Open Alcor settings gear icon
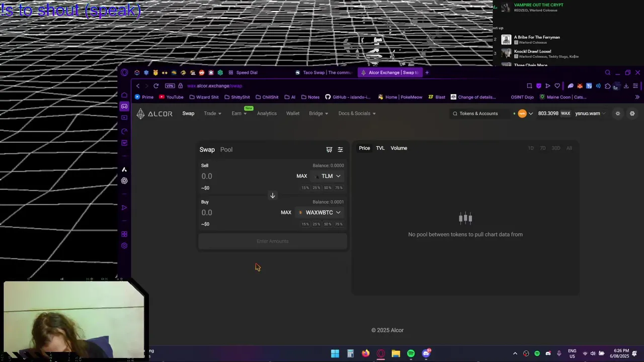The height and width of the screenshot is (362, 644). coord(632,114)
